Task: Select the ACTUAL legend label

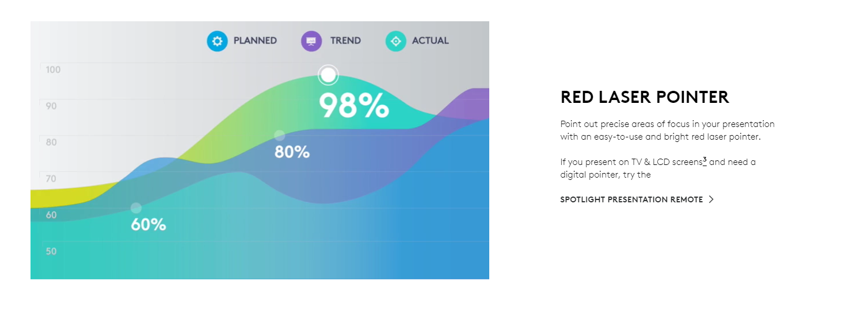Action: (x=431, y=41)
